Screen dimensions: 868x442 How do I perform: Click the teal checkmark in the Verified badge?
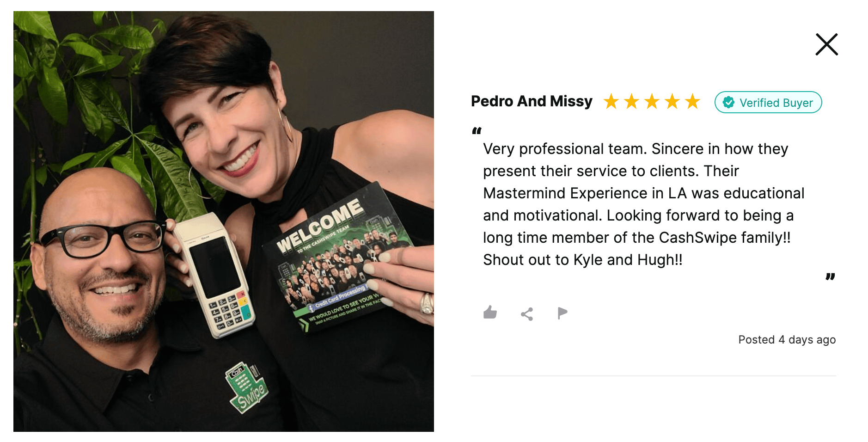pyautogui.click(x=729, y=102)
